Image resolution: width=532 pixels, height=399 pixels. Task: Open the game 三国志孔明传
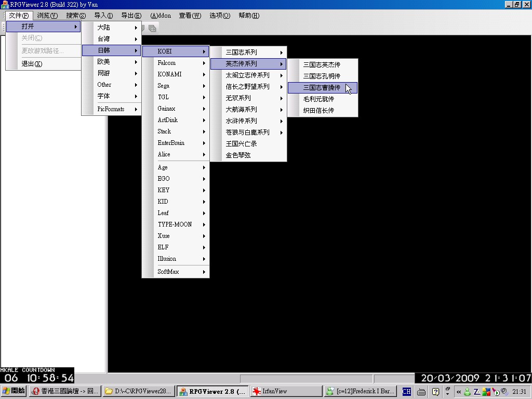tap(323, 76)
